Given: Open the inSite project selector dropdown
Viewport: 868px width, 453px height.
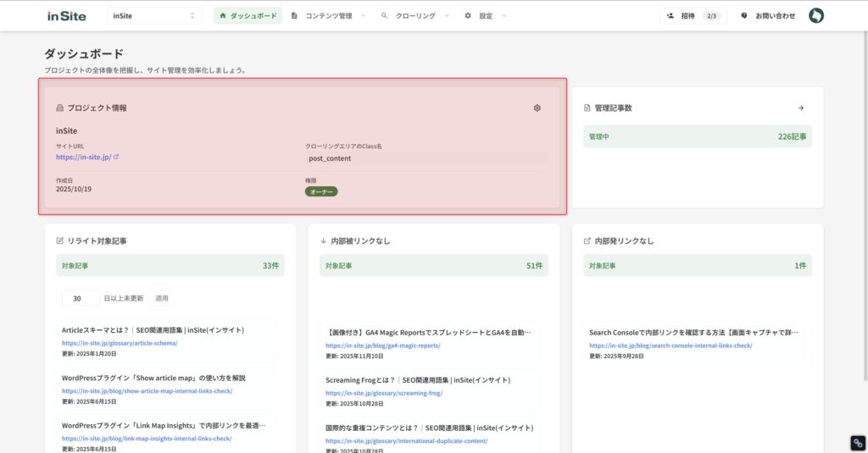Looking at the screenshot, I should 154,15.
